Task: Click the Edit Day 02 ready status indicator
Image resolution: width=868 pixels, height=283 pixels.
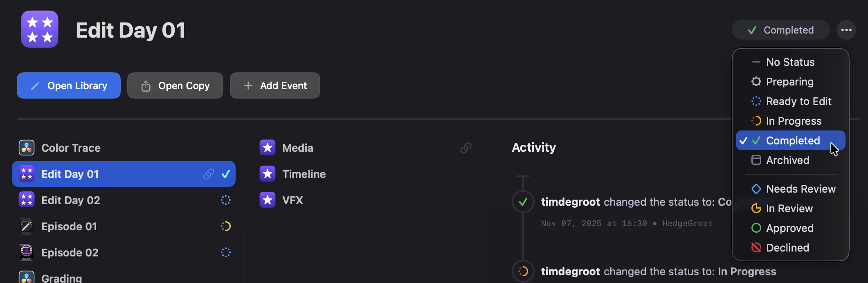Action: (x=226, y=200)
